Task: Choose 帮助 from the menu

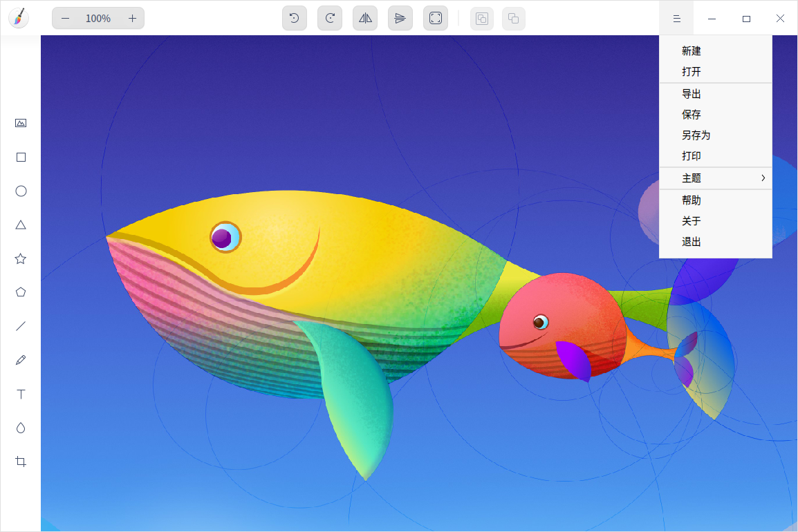Action: pos(716,200)
